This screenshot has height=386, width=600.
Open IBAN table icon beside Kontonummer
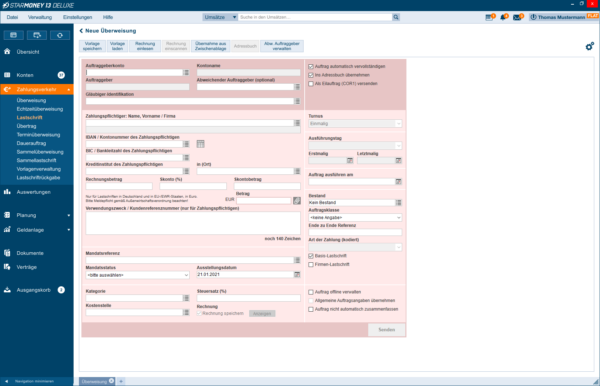click(201, 144)
